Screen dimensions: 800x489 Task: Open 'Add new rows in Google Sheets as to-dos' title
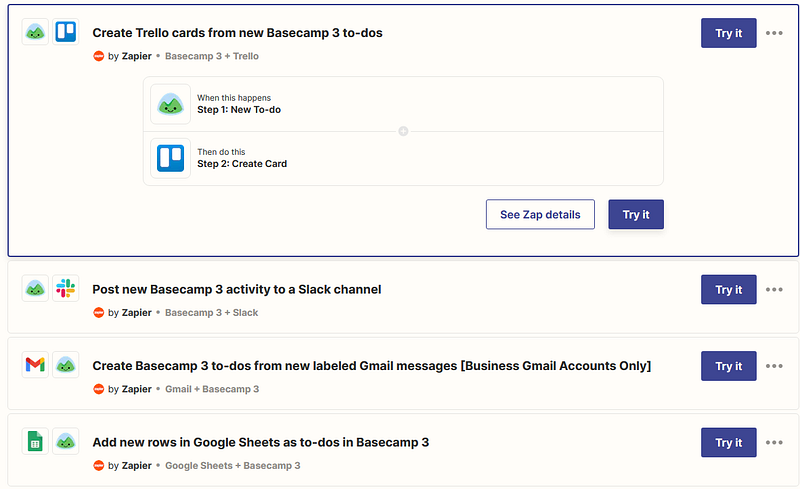[261, 443]
